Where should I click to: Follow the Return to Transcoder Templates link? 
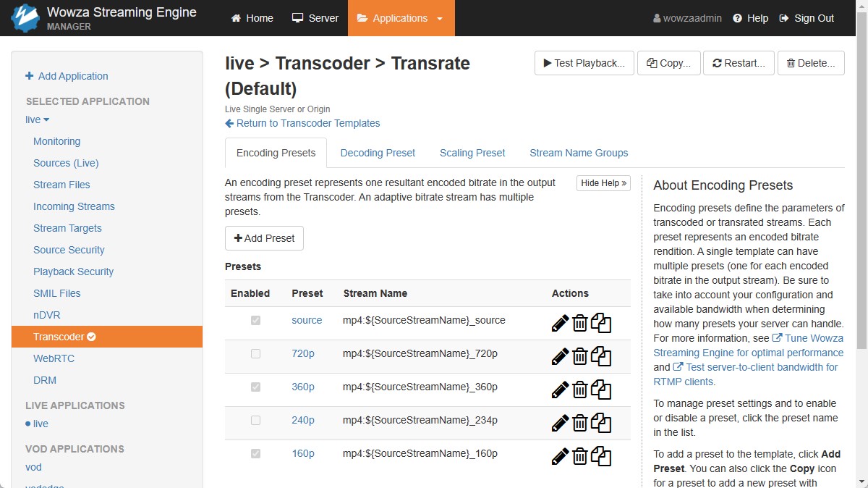click(x=302, y=123)
